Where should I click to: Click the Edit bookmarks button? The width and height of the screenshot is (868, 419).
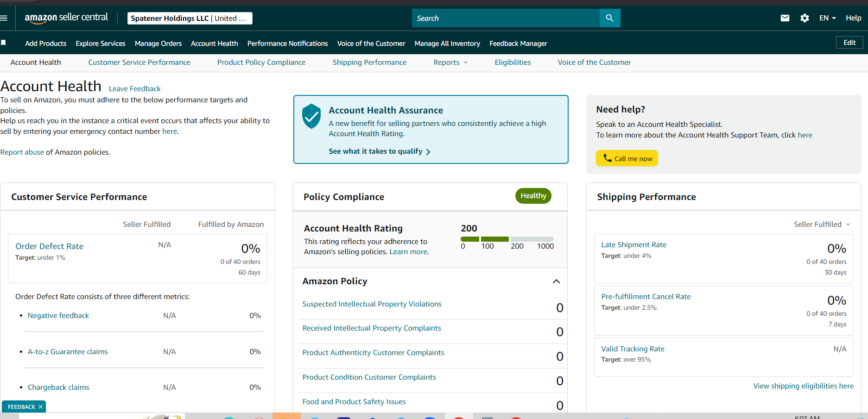[849, 43]
